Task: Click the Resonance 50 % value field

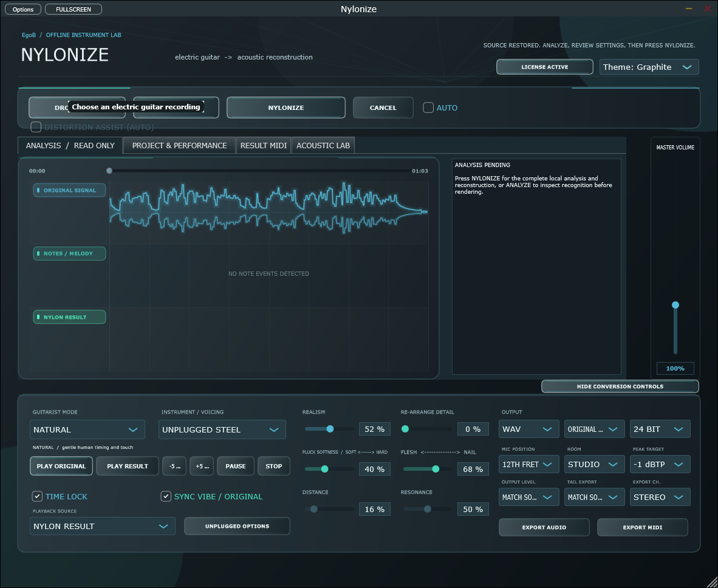Action: coord(473,509)
